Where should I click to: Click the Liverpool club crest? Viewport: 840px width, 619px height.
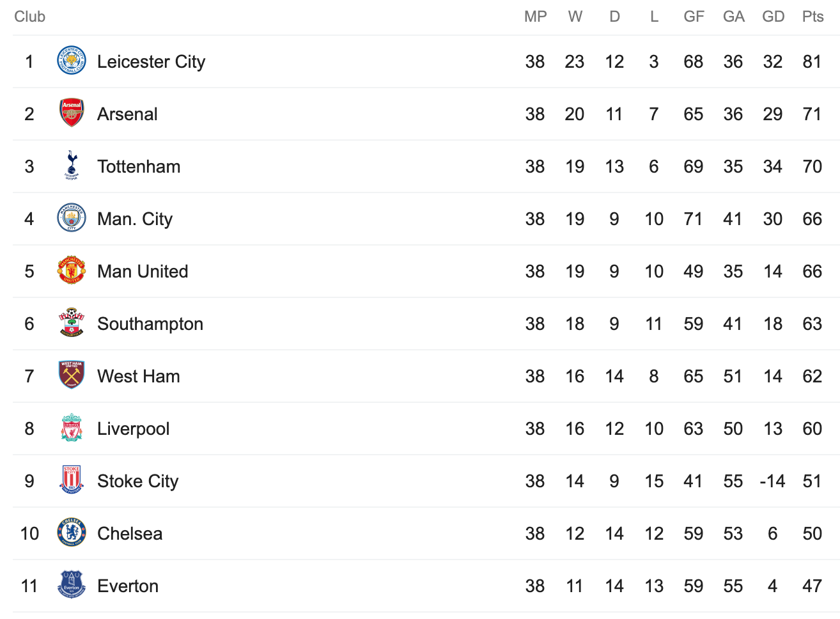click(x=72, y=428)
